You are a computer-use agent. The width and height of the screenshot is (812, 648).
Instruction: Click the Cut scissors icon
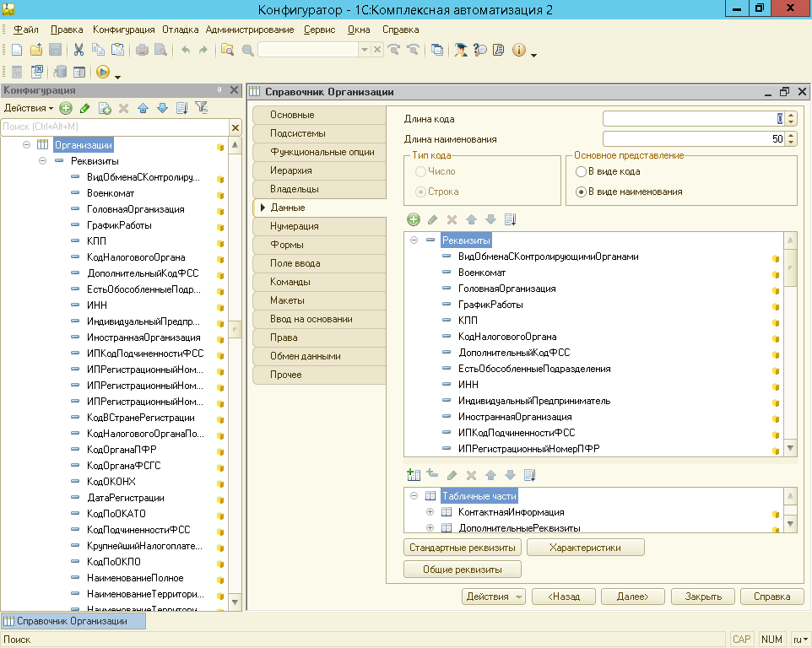point(78,50)
